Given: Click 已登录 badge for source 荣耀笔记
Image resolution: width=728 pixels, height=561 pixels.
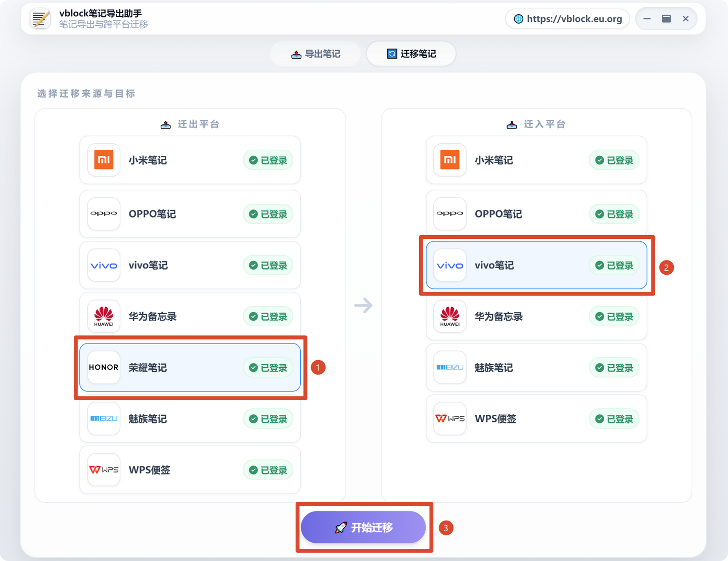Looking at the screenshot, I should (x=268, y=368).
